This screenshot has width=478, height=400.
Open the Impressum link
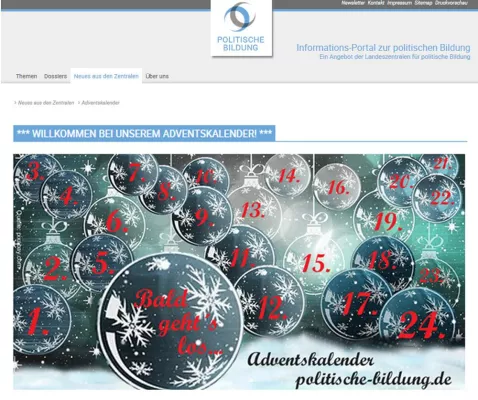tap(399, 3)
